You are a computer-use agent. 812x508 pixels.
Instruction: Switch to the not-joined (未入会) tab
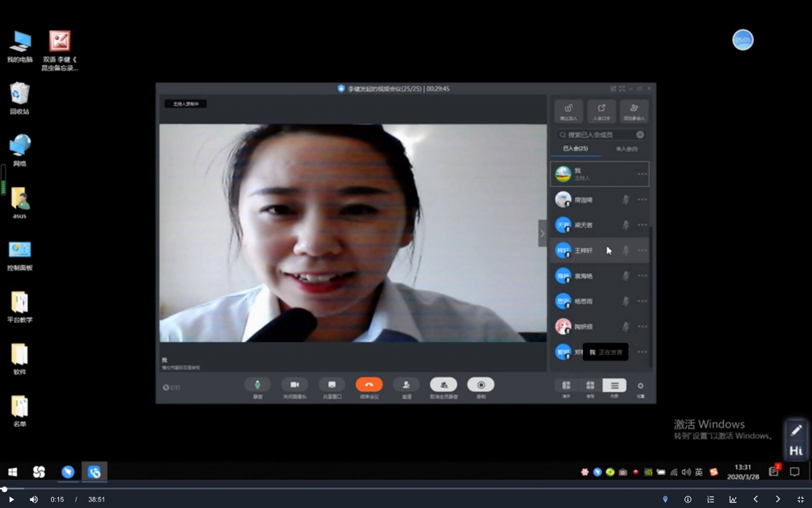point(626,149)
